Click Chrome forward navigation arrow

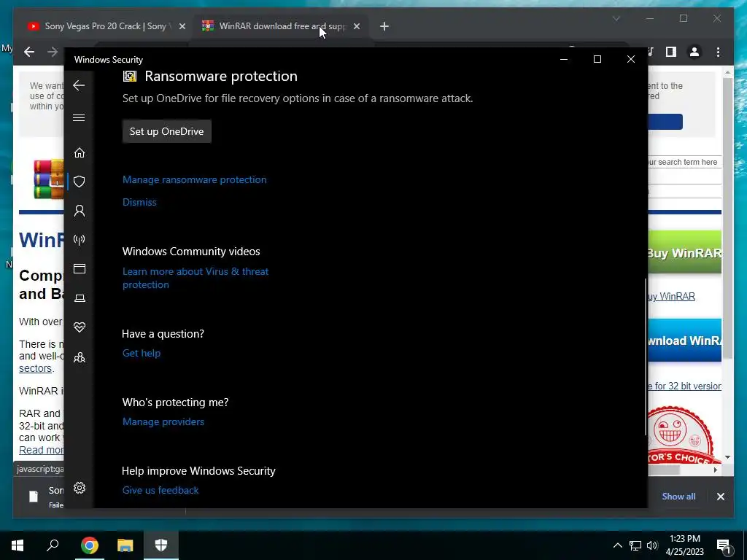coord(53,52)
